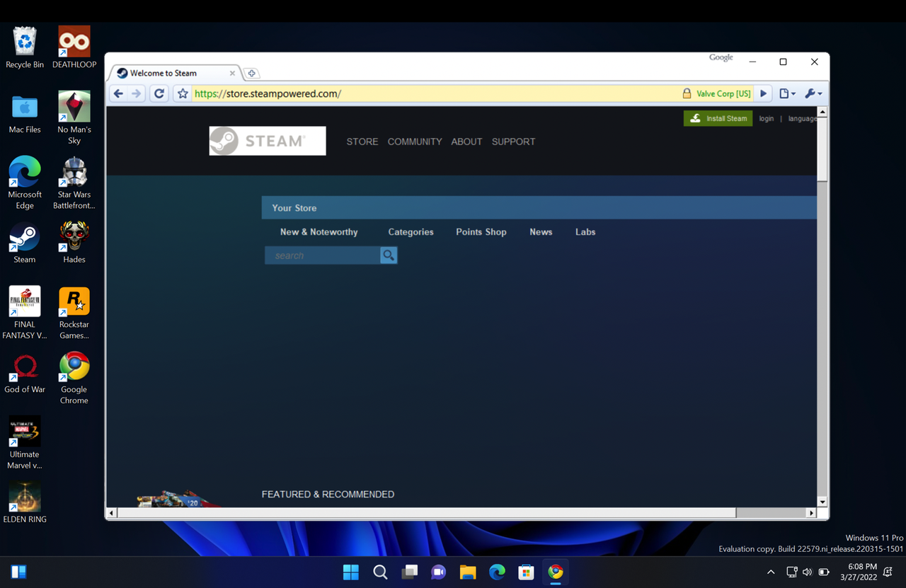
Task: Select the Mac Files folder
Action: [x=25, y=113]
